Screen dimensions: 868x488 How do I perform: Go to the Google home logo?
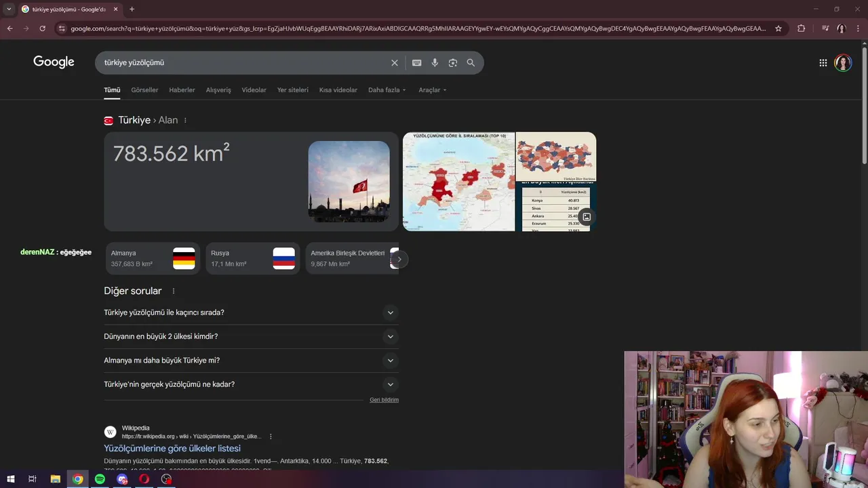click(x=54, y=62)
